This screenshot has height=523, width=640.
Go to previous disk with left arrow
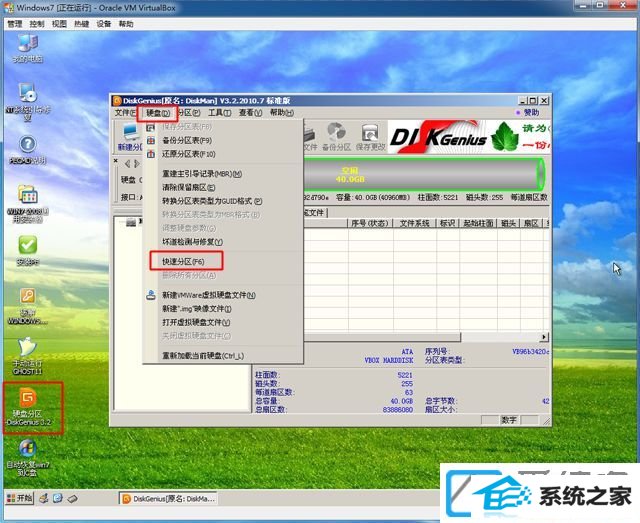point(127,164)
